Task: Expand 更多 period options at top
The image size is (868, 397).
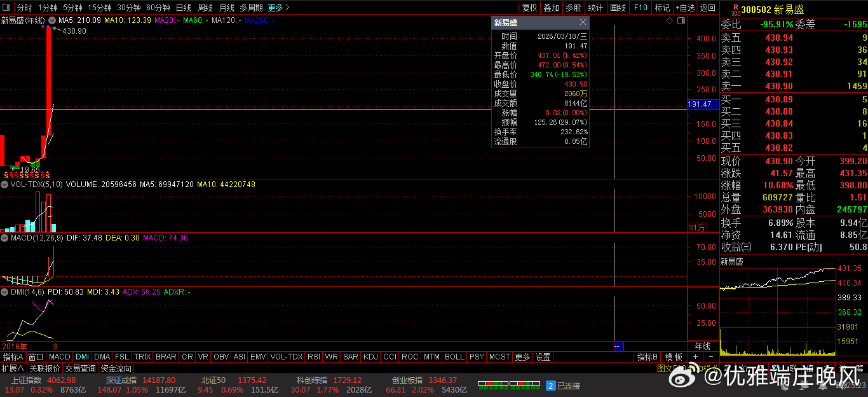Action: 278,8
